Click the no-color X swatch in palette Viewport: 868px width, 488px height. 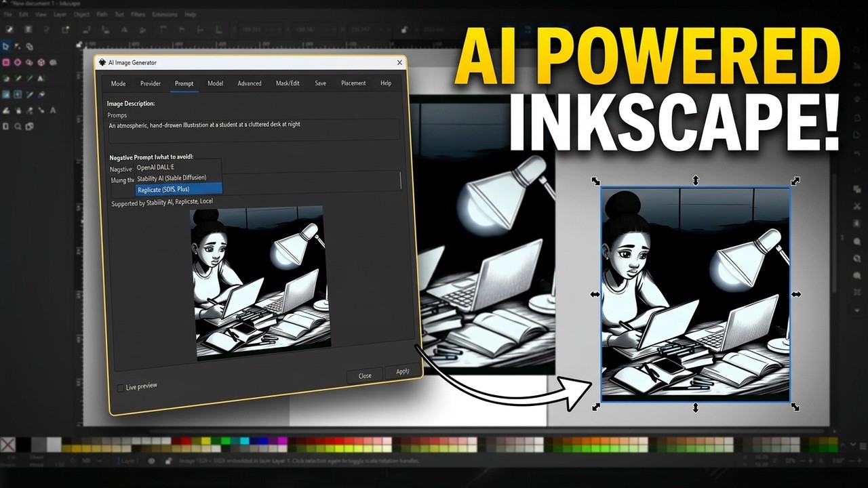tap(7, 445)
